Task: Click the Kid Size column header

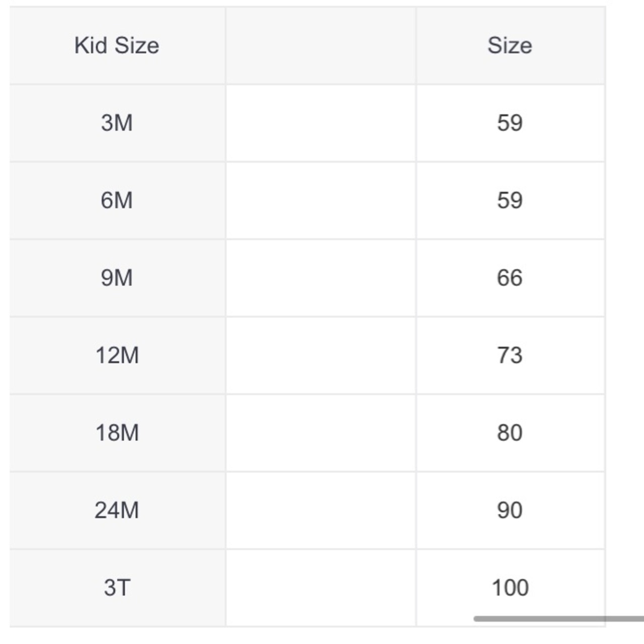Action: pos(117,45)
